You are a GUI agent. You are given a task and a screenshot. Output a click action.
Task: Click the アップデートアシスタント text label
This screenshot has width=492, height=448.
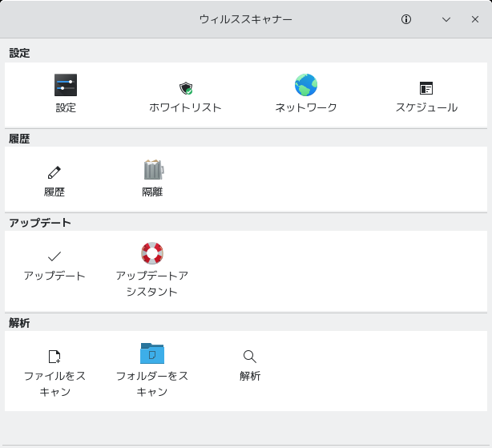coord(152,284)
